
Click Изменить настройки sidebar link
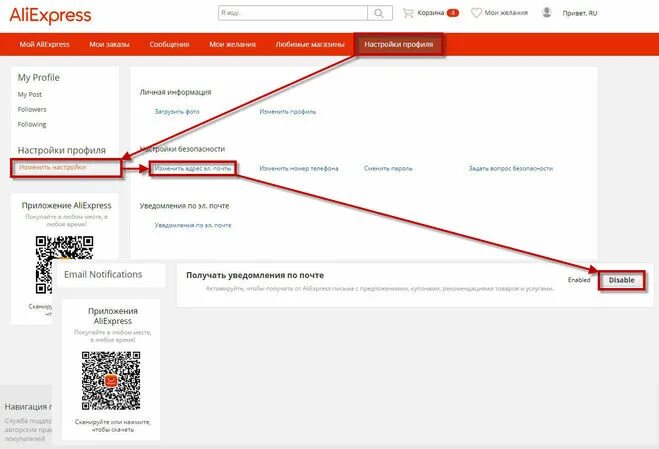point(53,167)
